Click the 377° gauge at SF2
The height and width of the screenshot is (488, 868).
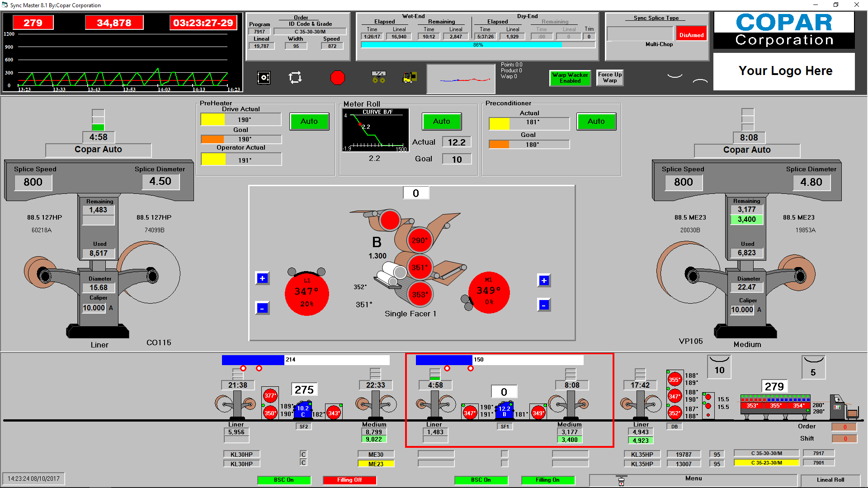tap(270, 396)
